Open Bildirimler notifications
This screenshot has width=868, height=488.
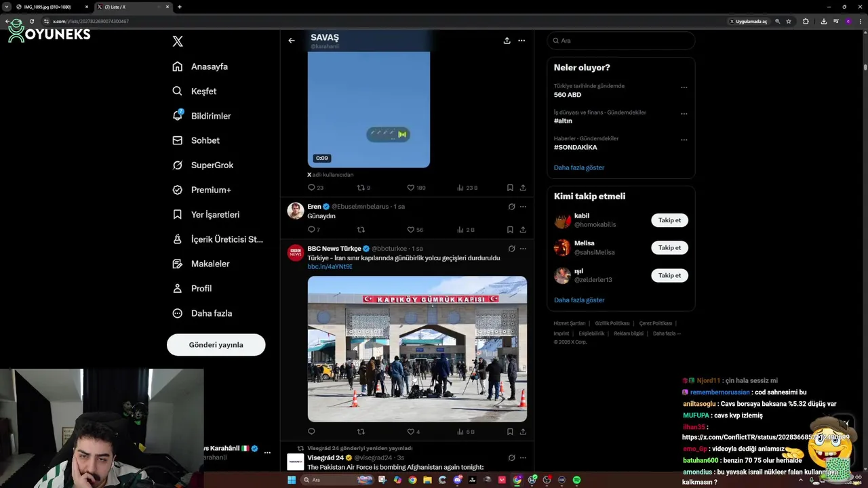[x=201, y=116]
